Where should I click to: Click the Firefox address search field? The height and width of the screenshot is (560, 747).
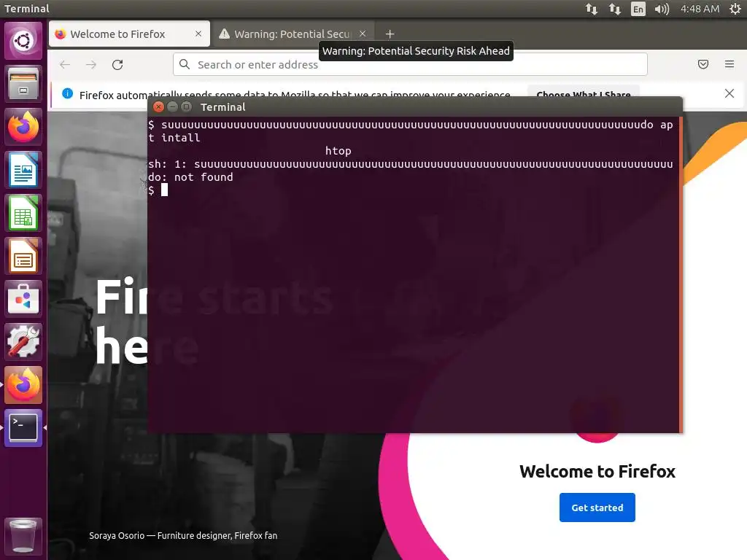point(410,65)
